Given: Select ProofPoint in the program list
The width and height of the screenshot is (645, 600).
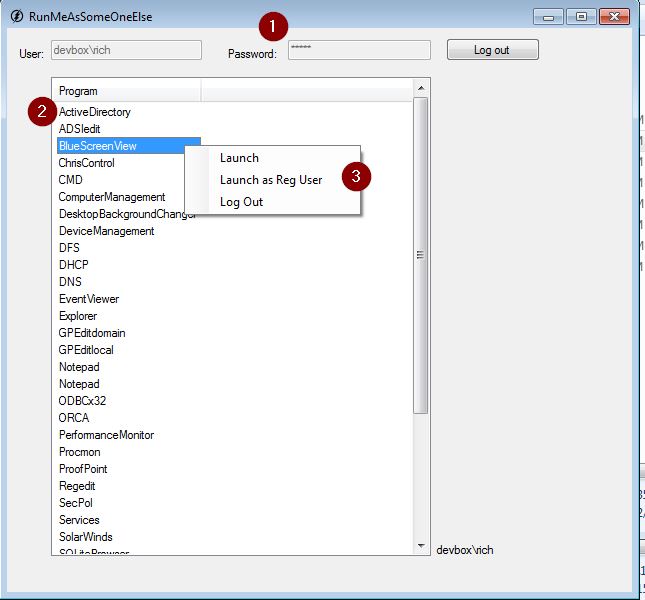Looking at the screenshot, I should (83, 469).
